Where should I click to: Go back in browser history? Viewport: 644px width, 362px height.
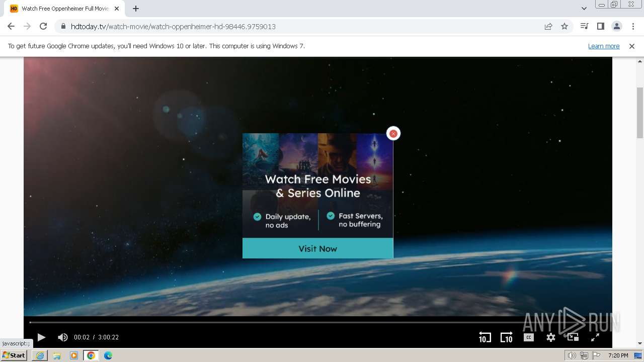pos(11,26)
